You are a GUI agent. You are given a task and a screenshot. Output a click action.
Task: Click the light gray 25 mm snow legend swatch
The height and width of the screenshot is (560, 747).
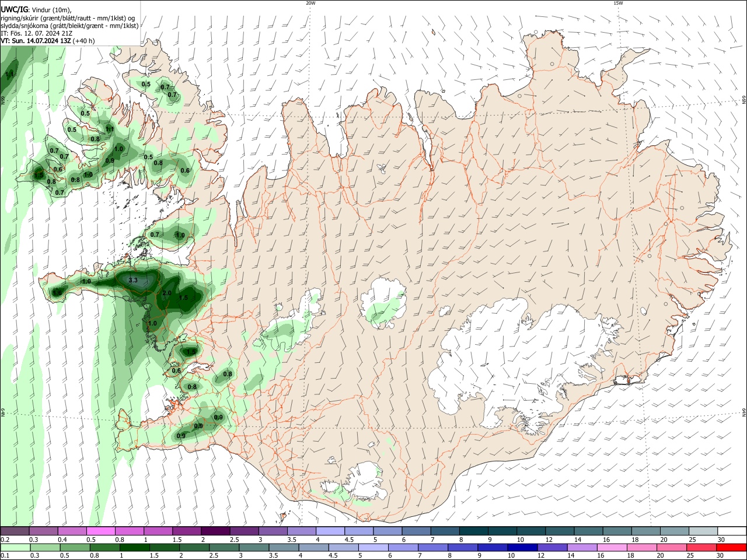(x=704, y=531)
